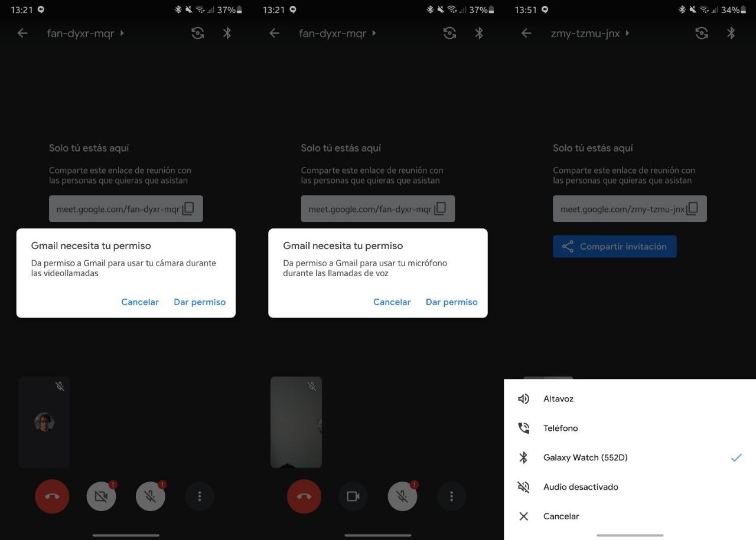The height and width of the screenshot is (540, 756).
Task: Tap the Bluetooth audio icon in the zmy-tzmu-jnx meeting
Action: (731, 33)
